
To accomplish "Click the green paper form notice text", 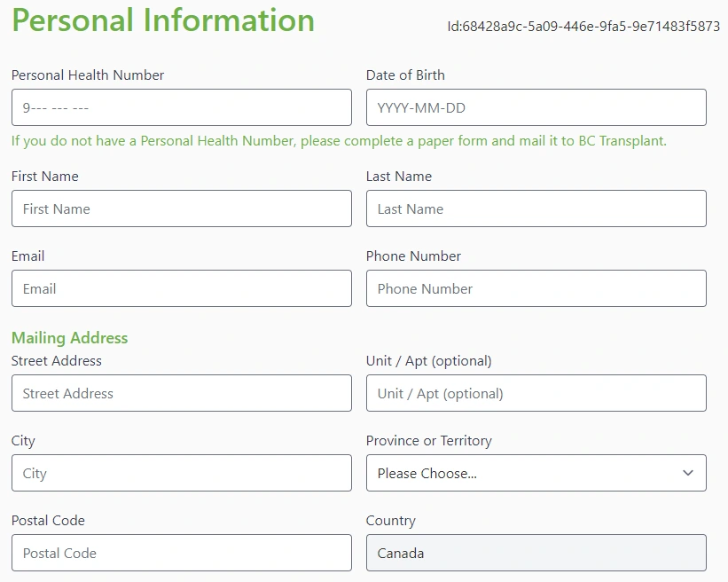I will 339,141.
